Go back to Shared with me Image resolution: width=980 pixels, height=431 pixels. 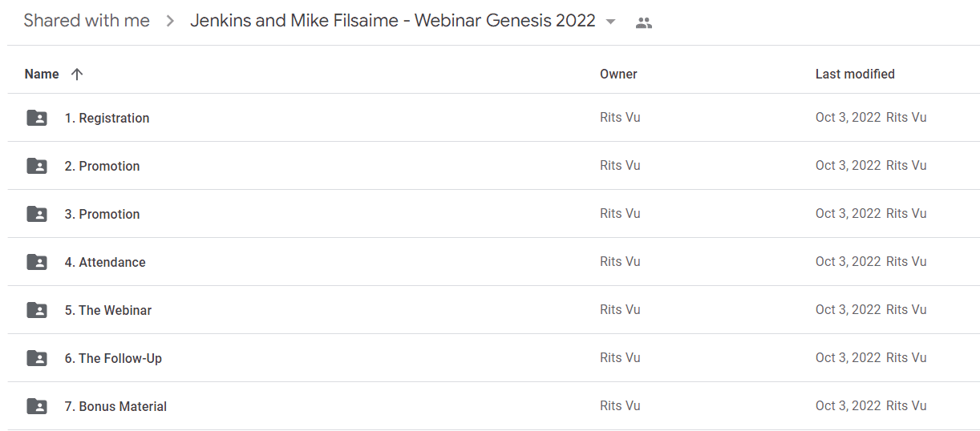(x=87, y=21)
